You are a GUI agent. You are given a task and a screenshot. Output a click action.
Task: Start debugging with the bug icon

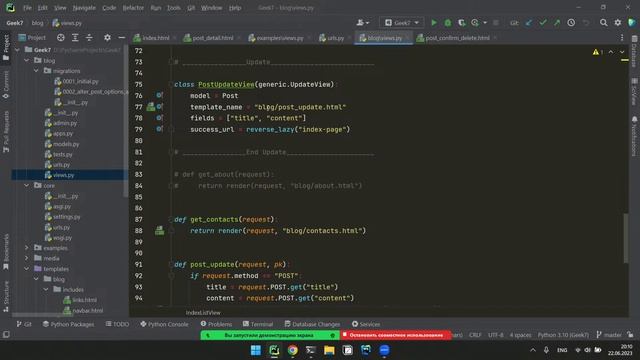(448, 23)
